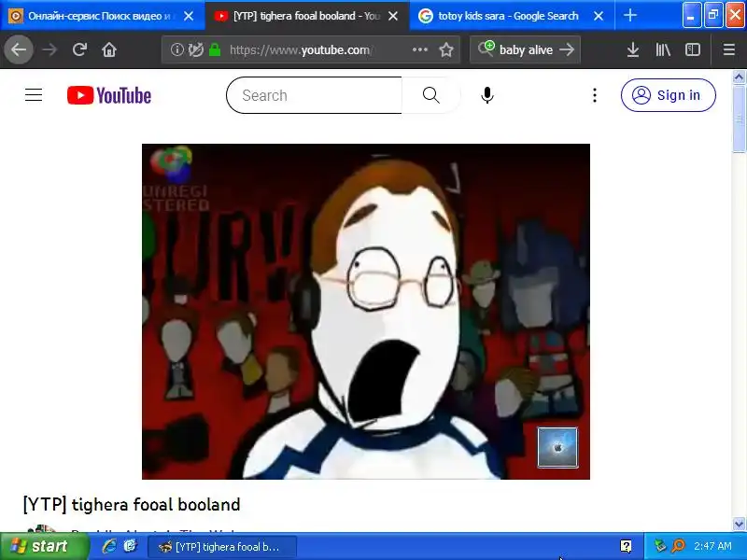
Task: Click the browser Back arrow button
Action: pos(19,49)
